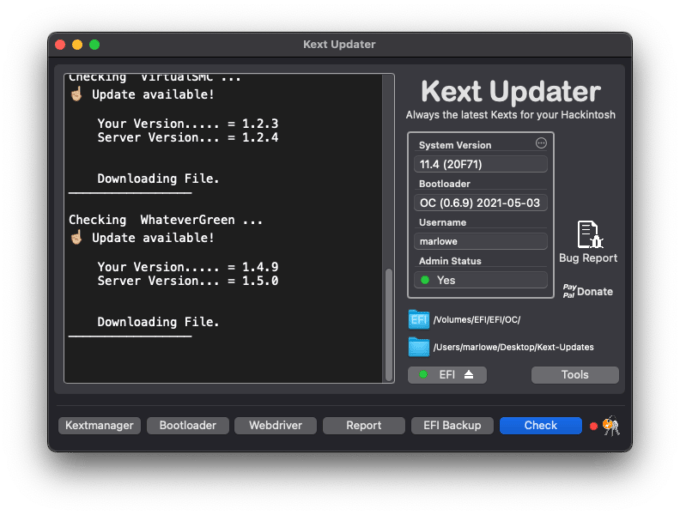Click the /Users/marlowe/Desktop/Kext-Updates path
The image size is (680, 515).
point(513,347)
